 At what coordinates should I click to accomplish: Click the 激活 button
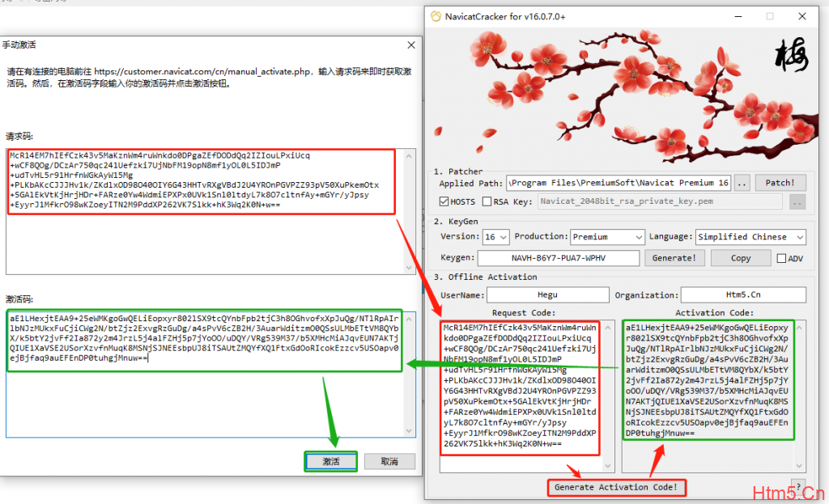pyautogui.click(x=331, y=462)
